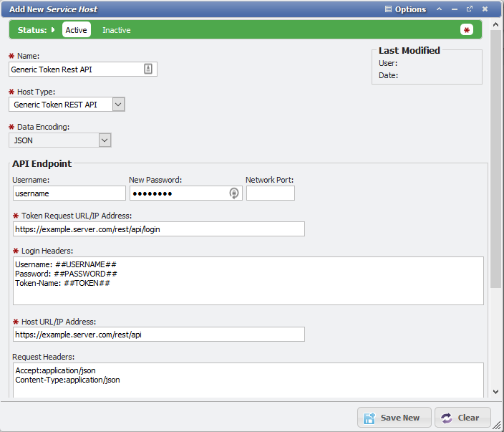This screenshot has width=504, height=432.
Task: Collapse the window using the caret icon
Action: click(x=440, y=9)
